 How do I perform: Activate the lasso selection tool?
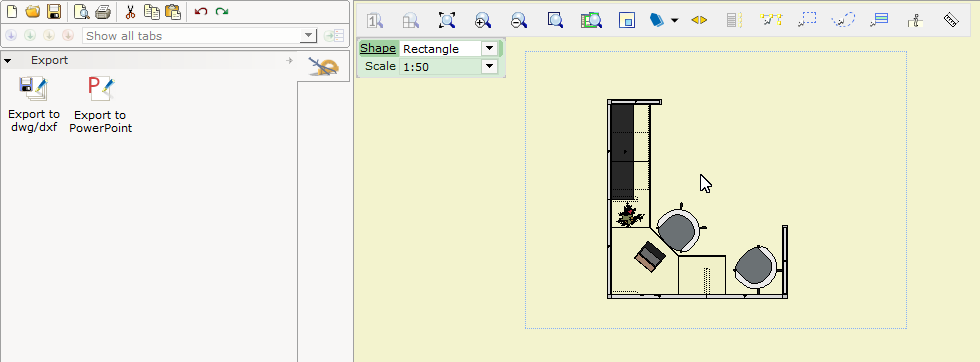pos(842,20)
